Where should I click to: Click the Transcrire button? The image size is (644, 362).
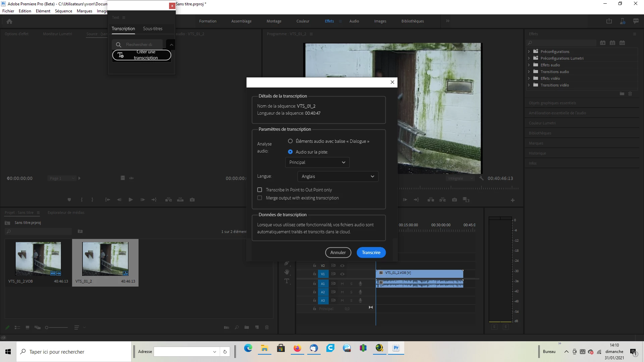coord(371,253)
